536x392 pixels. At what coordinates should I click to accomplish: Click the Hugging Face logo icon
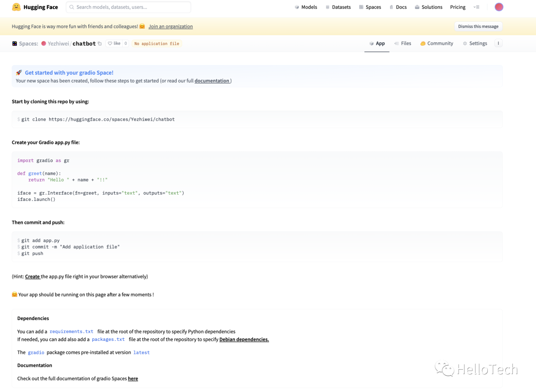point(16,7)
